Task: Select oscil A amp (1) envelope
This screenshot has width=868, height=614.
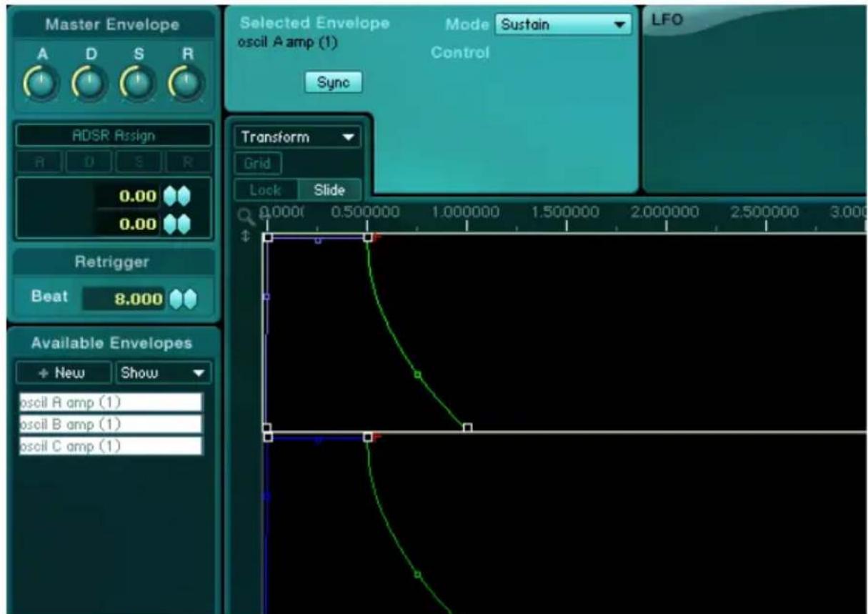Action: [x=111, y=402]
